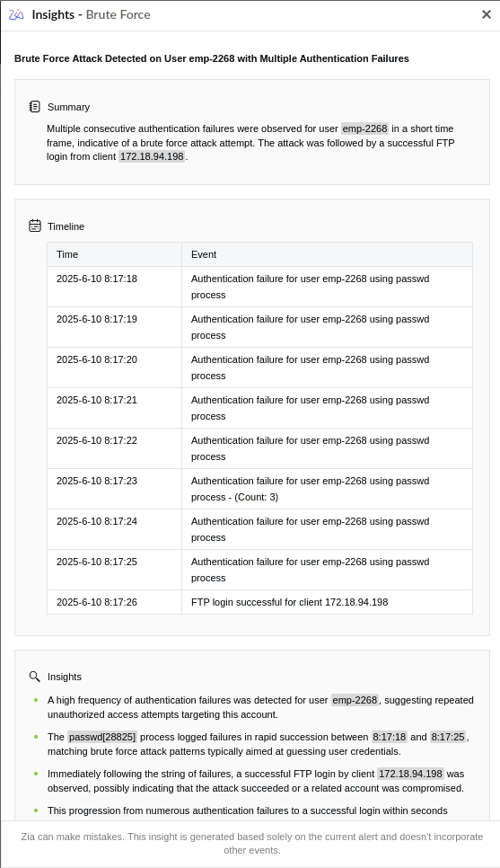This screenshot has height=868, width=500.
Task: Close the Insights Brute Force panel
Action: (487, 14)
